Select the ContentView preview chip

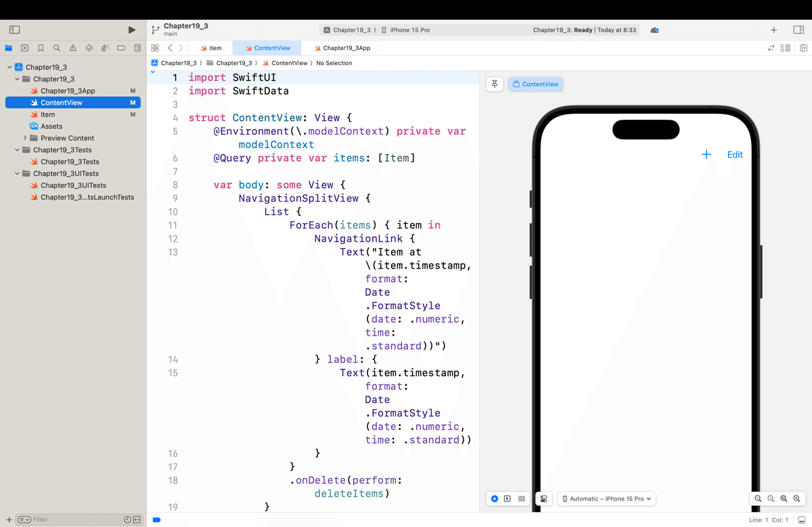(535, 84)
